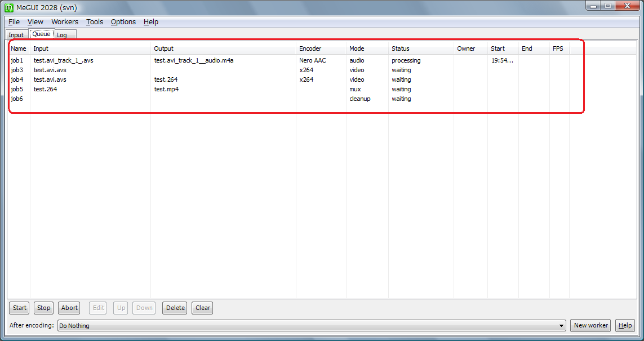Viewport: 644px width, 341px height.
Task: Open the Tools menu
Action: [x=95, y=22]
